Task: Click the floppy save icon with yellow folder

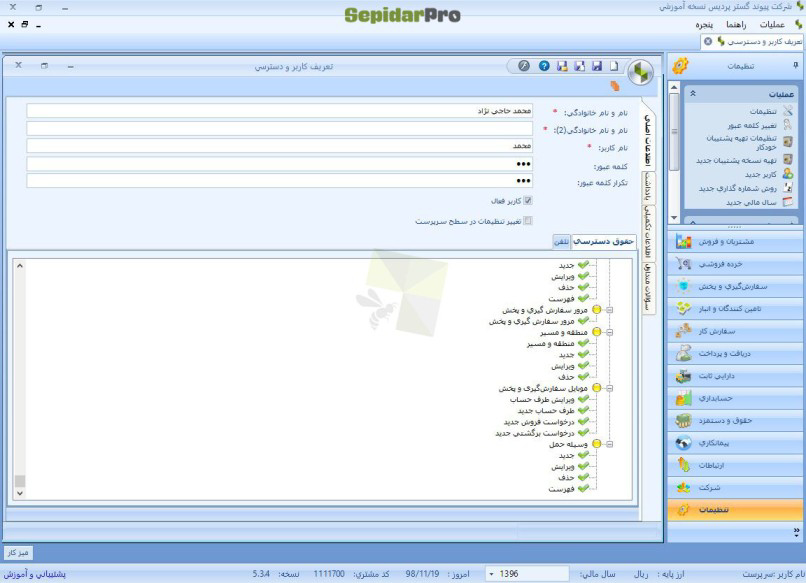Action: tap(562, 66)
